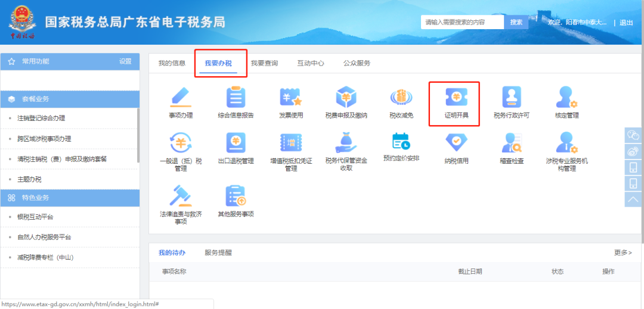Open 核定管理 person-gear icon

click(566, 97)
